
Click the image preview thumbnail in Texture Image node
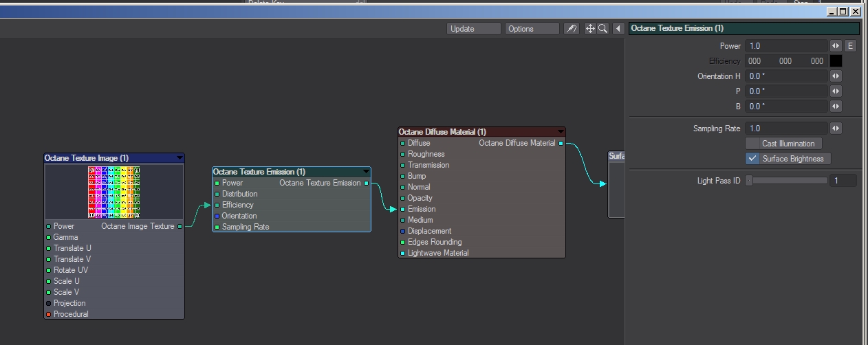point(114,192)
